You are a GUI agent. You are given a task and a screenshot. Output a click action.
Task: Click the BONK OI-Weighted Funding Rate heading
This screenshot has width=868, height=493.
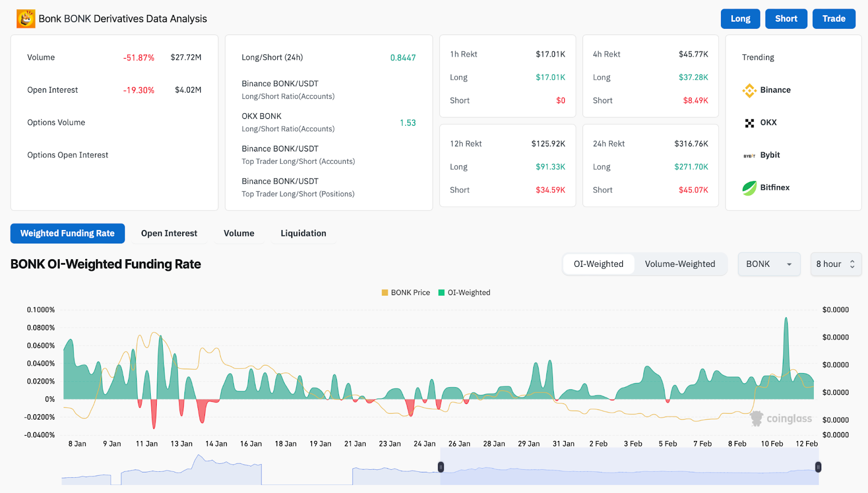point(106,264)
